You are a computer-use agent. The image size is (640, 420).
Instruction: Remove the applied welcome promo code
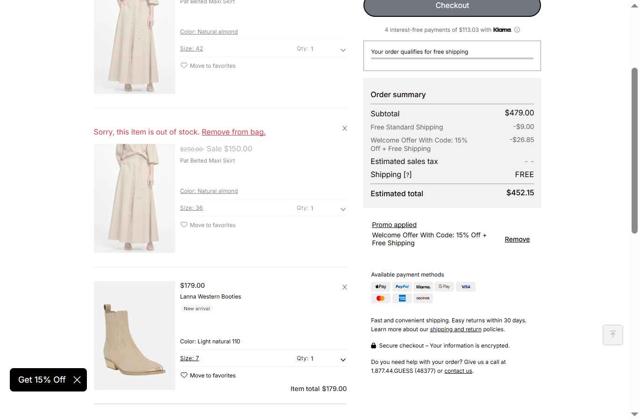[517, 240]
